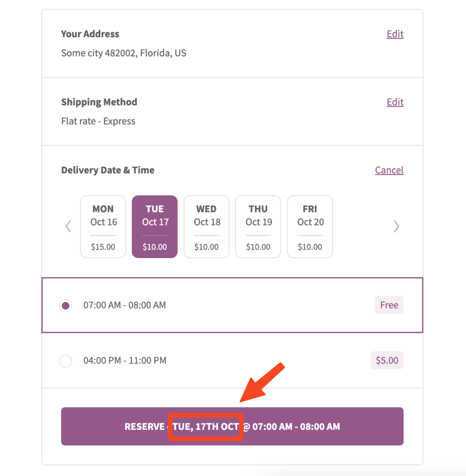The width and height of the screenshot is (466, 476).
Task: Click the left chevron to see earlier dates
Action: [68, 226]
